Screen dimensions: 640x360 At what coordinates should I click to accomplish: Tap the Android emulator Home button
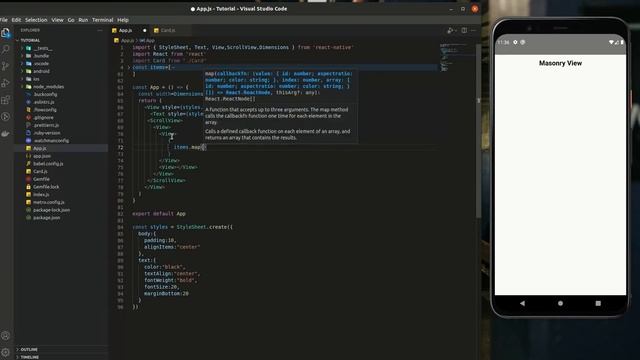click(x=560, y=303)
